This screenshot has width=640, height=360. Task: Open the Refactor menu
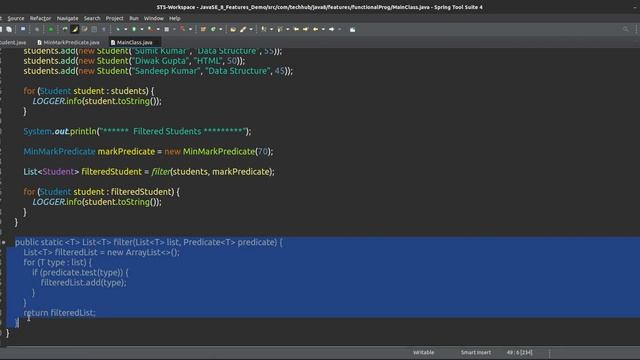point(40,18)
